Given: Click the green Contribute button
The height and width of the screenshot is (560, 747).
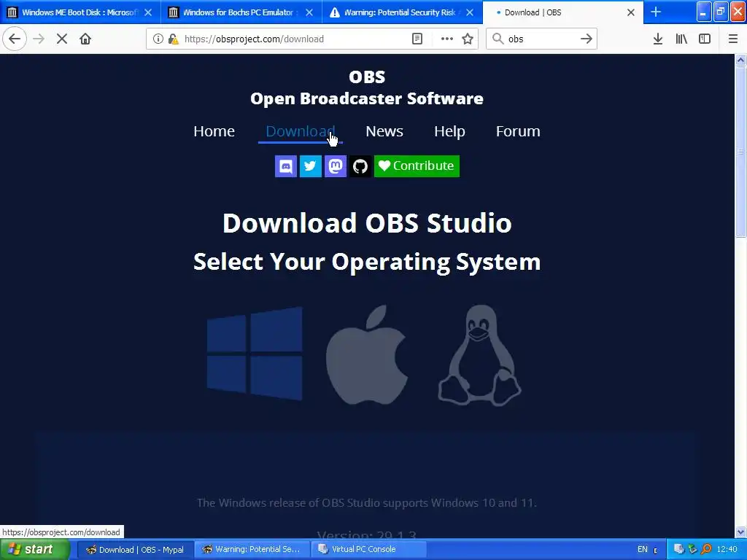Looking at the screenshot, I should (x=417, y=166).
